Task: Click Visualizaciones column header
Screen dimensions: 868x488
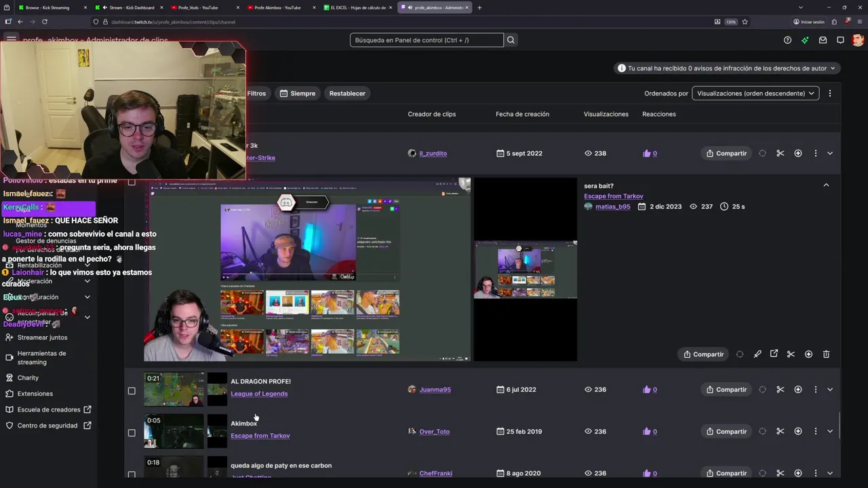Action: coord(606,114)
